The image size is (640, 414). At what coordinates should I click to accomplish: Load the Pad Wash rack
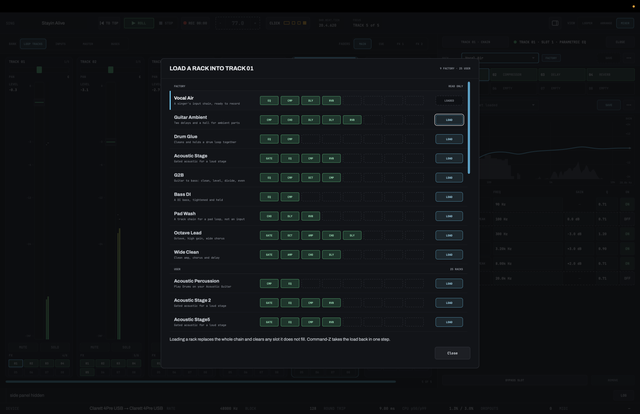click(449, 216)
